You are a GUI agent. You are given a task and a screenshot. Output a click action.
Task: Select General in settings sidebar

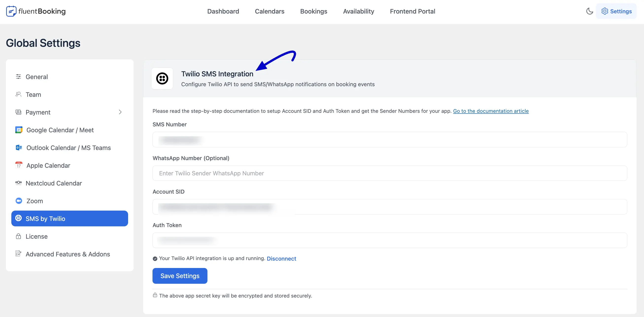[x=69, y=77]
